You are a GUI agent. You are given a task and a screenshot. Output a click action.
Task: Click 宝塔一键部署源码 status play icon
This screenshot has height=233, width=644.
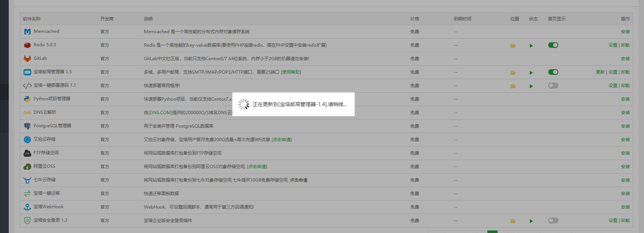click(x=531, y=86)
